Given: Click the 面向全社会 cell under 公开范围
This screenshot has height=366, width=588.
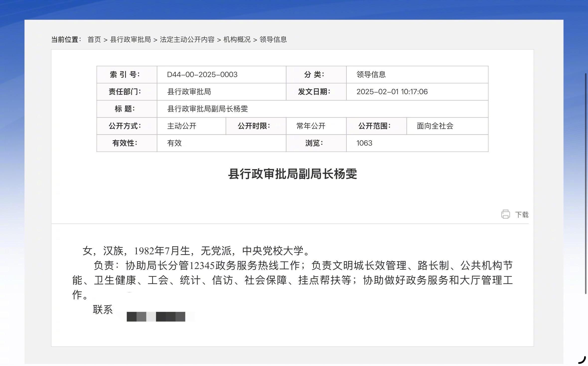Looking at the screenshot, I should [x=435, y=126].
